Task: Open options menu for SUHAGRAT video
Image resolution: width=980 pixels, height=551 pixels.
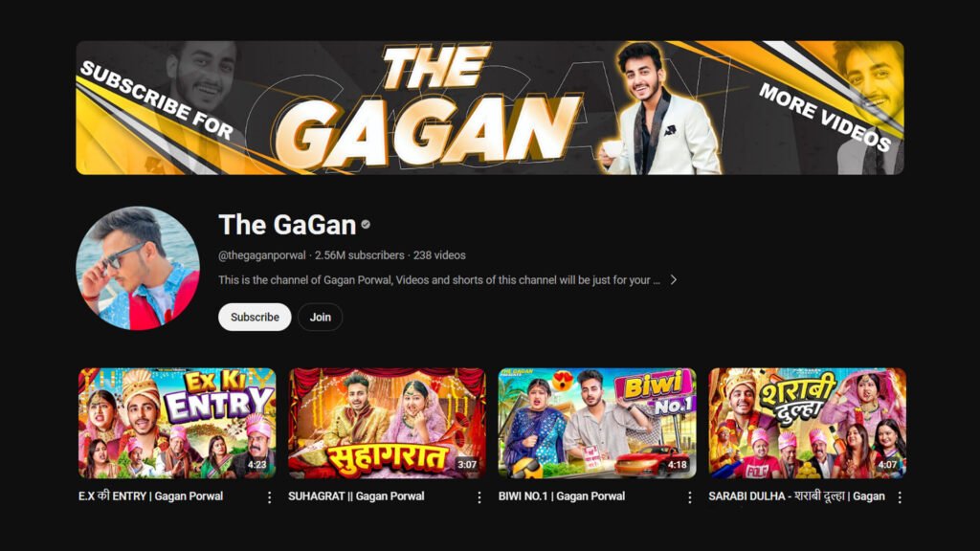Action: (x=479, y=497)
